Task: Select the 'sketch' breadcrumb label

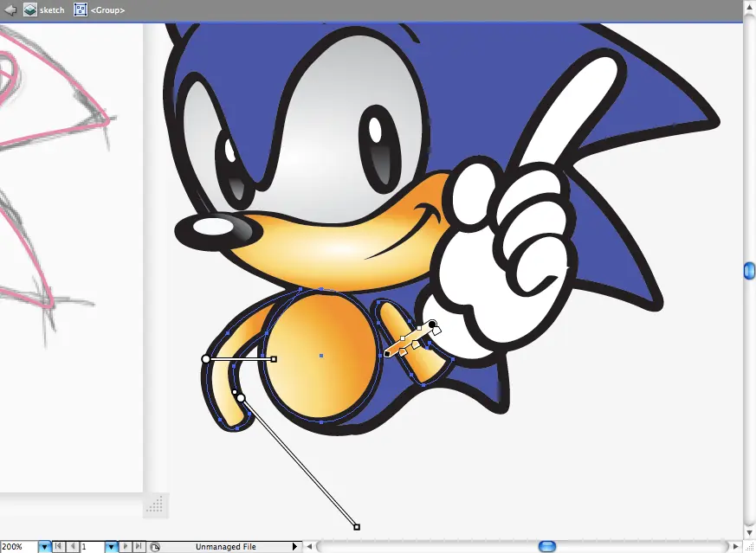Action: (x=52, y=10)
